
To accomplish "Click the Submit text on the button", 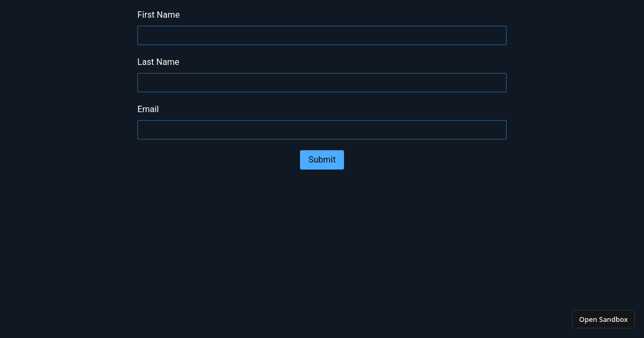I will coord(322,160).
